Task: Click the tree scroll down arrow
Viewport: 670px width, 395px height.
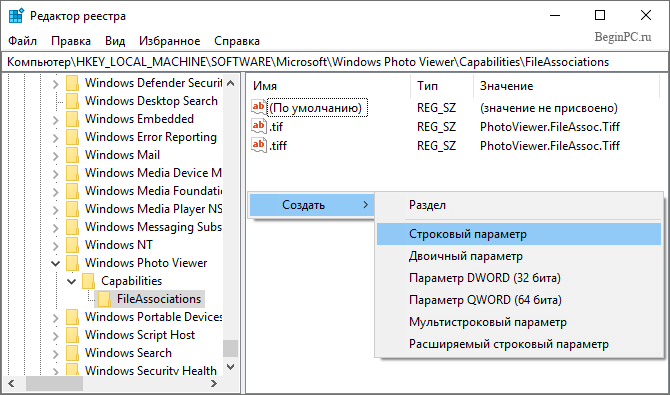Action: coord(230,367)
